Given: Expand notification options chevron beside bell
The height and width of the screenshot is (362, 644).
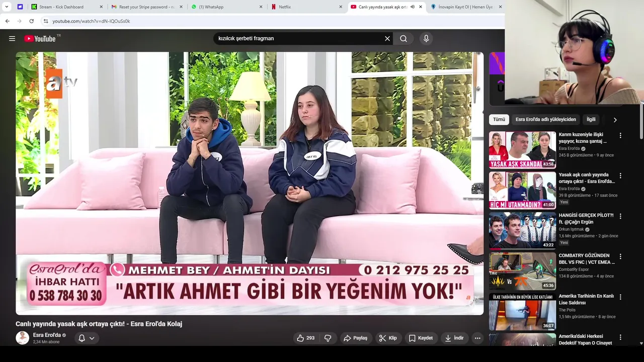Looking at the screenshot, I should pos(92,338).
